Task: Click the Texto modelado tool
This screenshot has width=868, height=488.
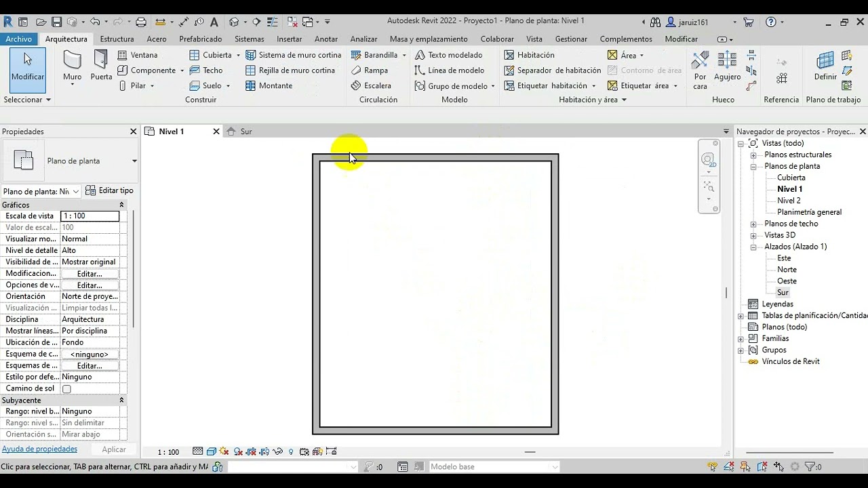Action: pyautogui.click(x=448, y=55)
